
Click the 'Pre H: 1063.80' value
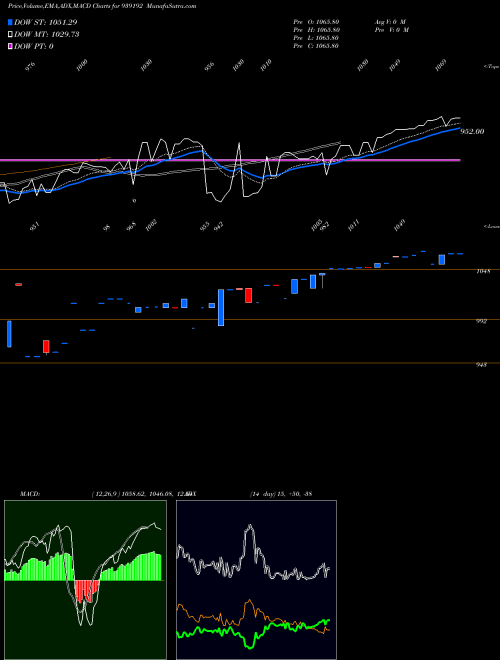point(316,30)
